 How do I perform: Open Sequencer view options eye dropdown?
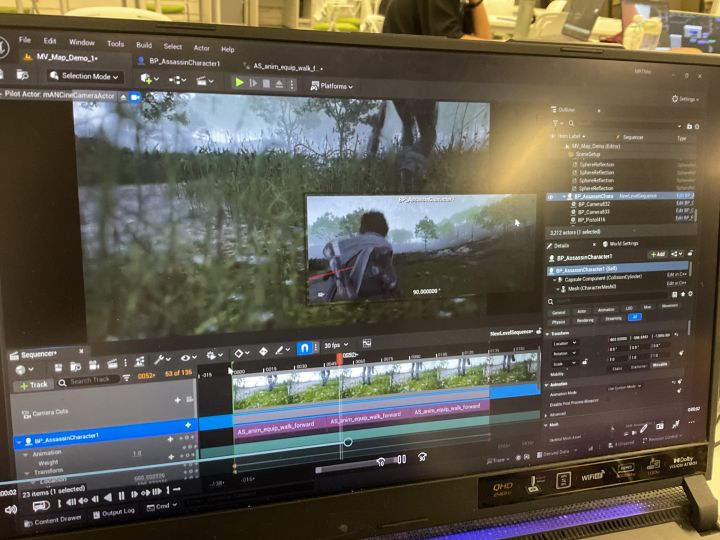pos(188,357)
